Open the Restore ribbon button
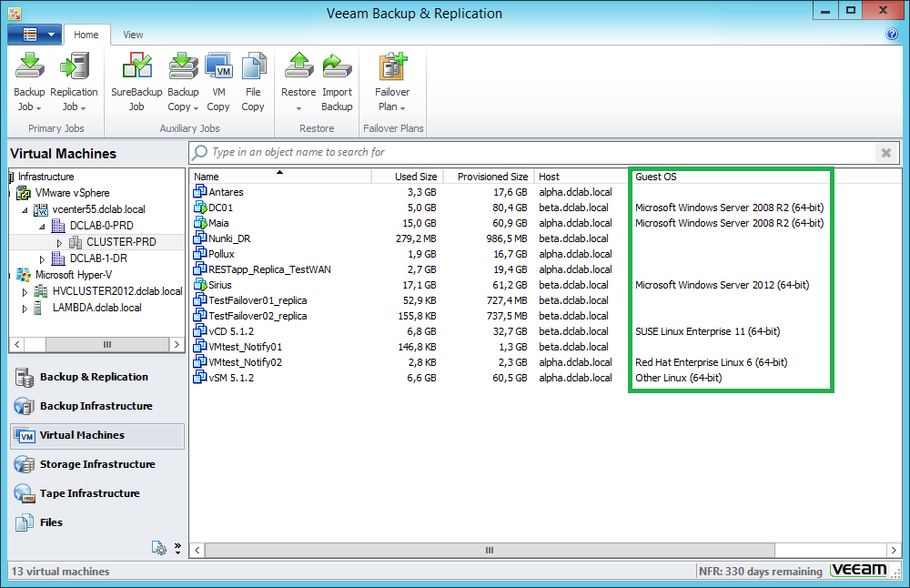 click(298, 82)
